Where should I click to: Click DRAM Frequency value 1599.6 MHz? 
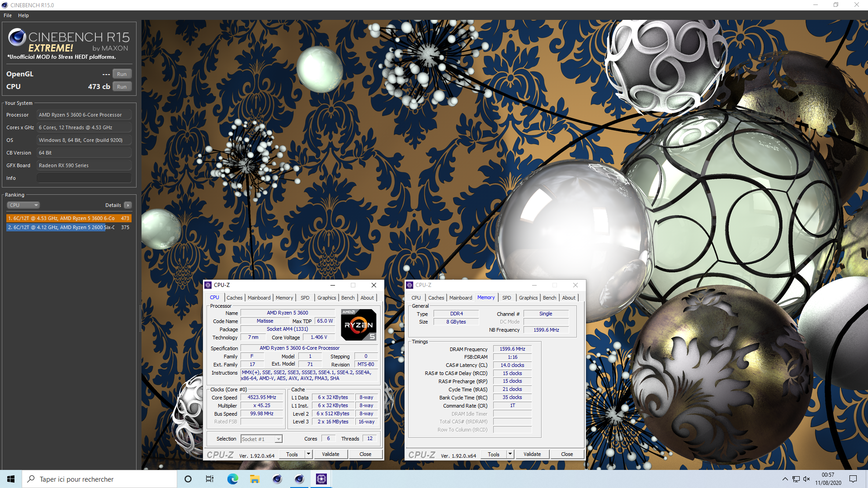coord(512,349)
